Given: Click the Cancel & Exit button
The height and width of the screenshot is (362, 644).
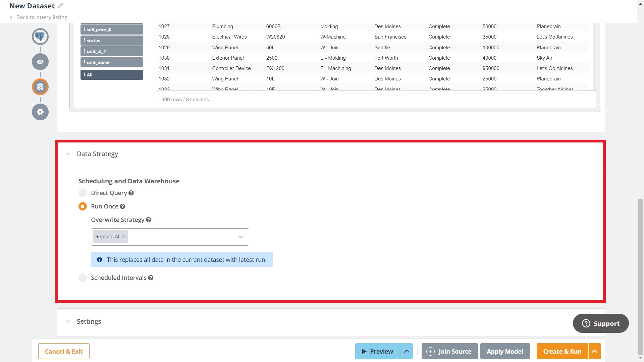Looking at the screenshot, I should pyautogui.click(x=64, y=351).
